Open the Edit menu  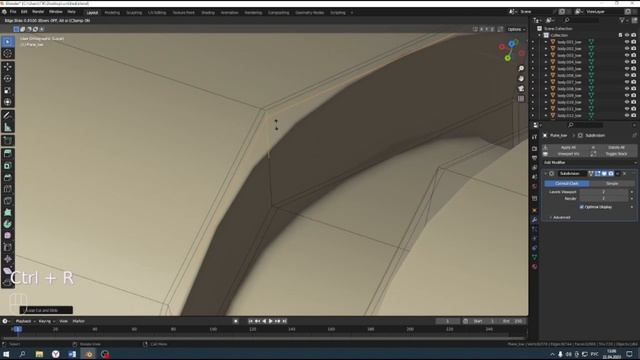coord(24,12)
